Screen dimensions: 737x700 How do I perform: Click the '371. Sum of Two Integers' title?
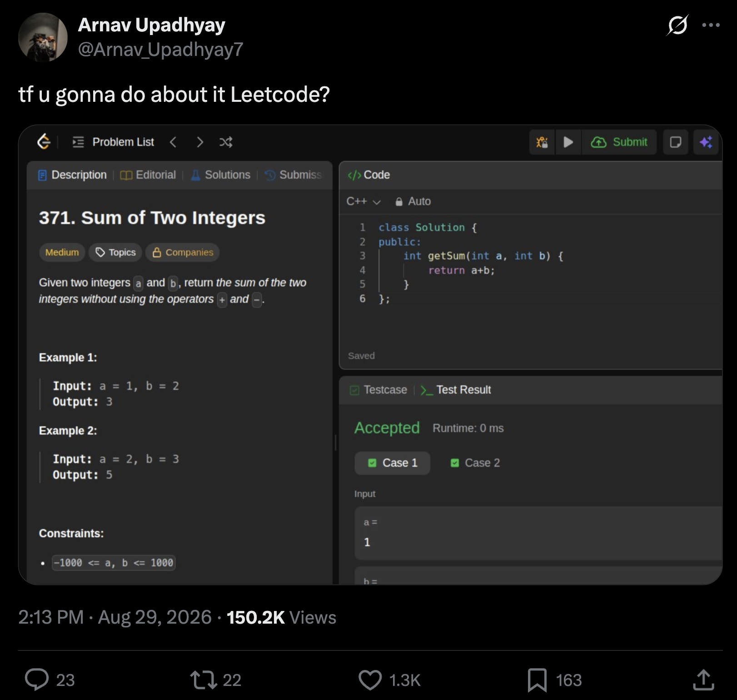click(x=152, y=218)
